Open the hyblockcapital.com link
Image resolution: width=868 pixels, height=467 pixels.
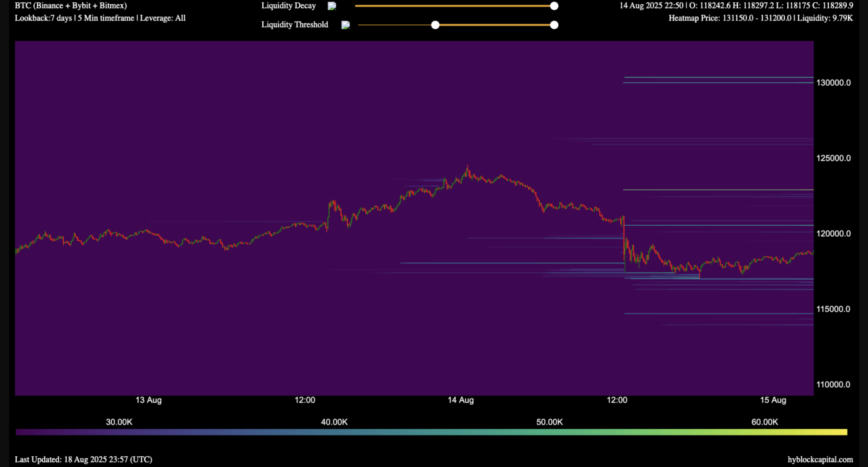pyautogui.click(x=820, y=459)
